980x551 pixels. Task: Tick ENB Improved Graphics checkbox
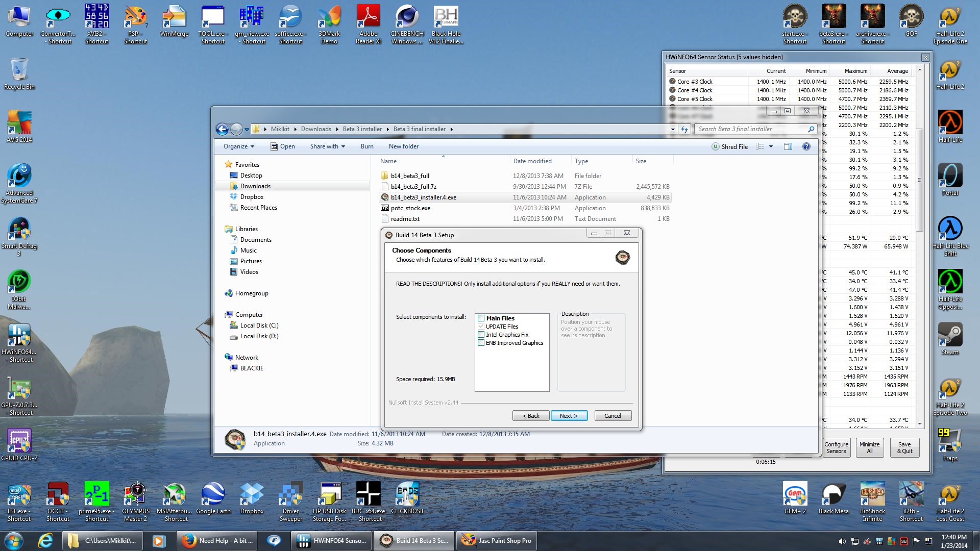click(x=481, y=343)
